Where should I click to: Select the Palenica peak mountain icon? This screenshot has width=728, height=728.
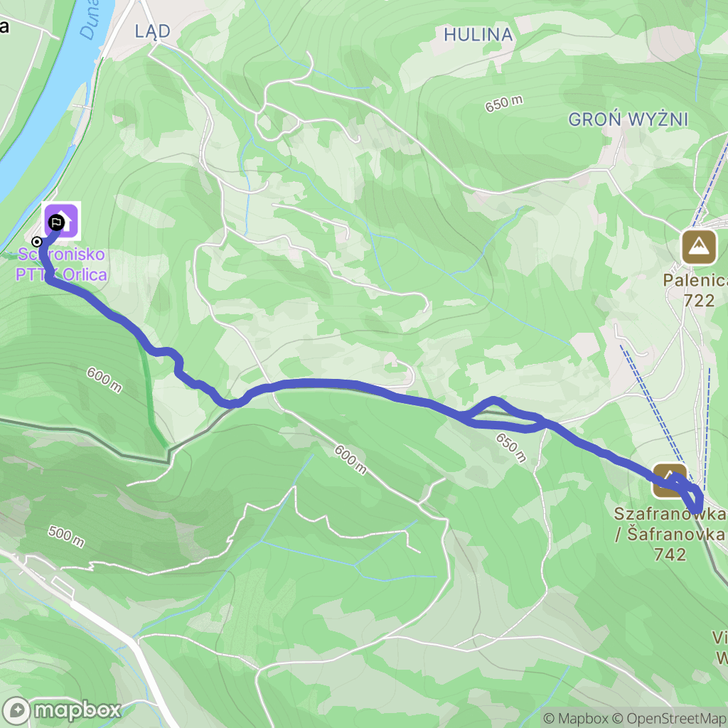(x=699, y=247)
